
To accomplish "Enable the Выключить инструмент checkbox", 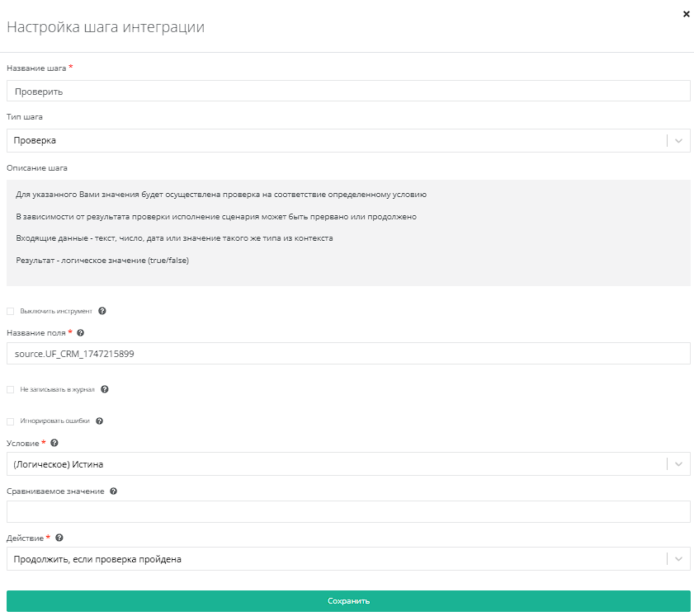I will (x=11, y=312).
